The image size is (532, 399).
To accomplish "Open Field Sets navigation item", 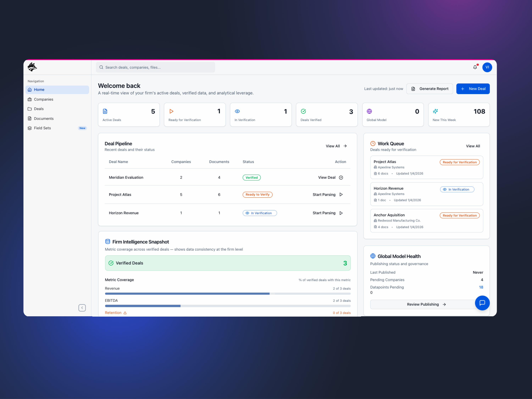I will click(x=43, y=128).
